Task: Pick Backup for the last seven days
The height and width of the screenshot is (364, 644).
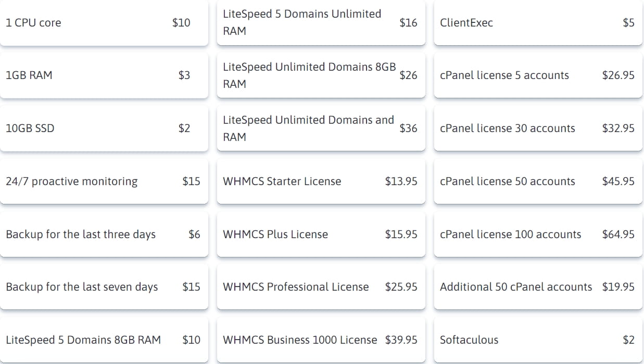Action: (x=104, y=287)
